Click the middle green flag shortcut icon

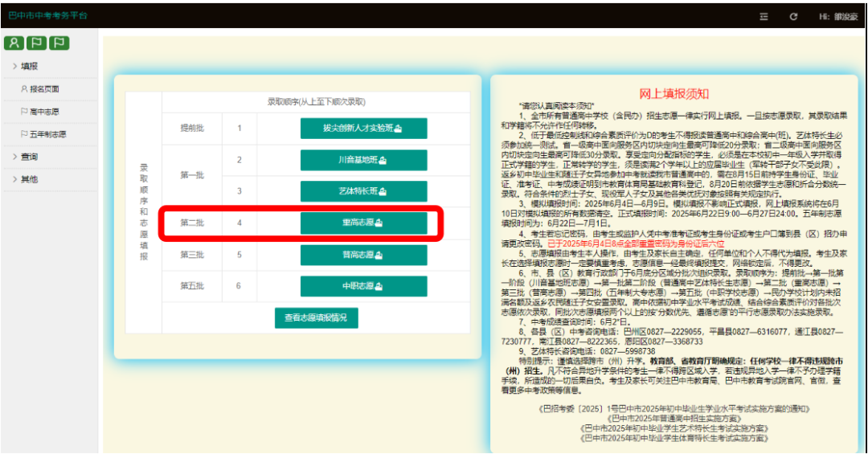tap(36, 43)
